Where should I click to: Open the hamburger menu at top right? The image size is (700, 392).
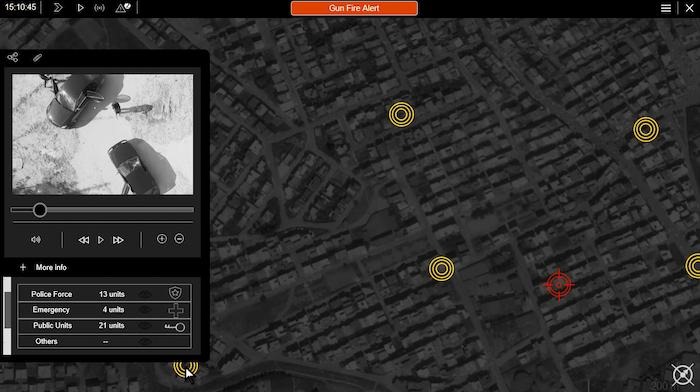(x=666, y=8)
